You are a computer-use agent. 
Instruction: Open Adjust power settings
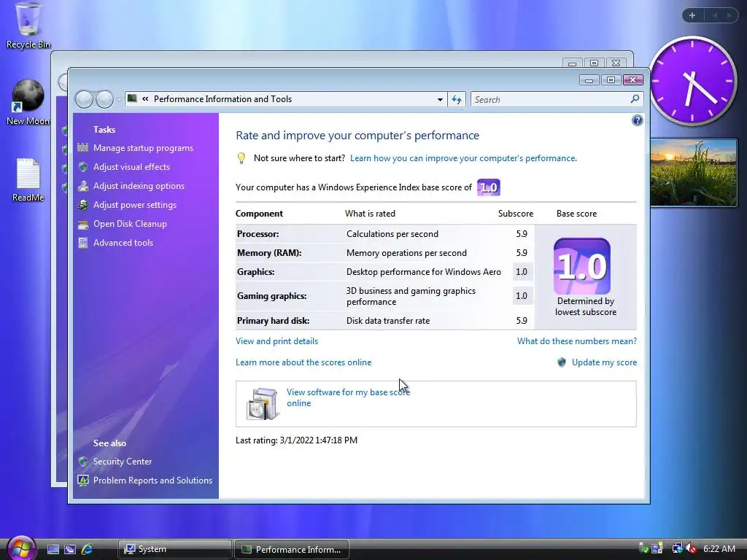pos(135,205)
